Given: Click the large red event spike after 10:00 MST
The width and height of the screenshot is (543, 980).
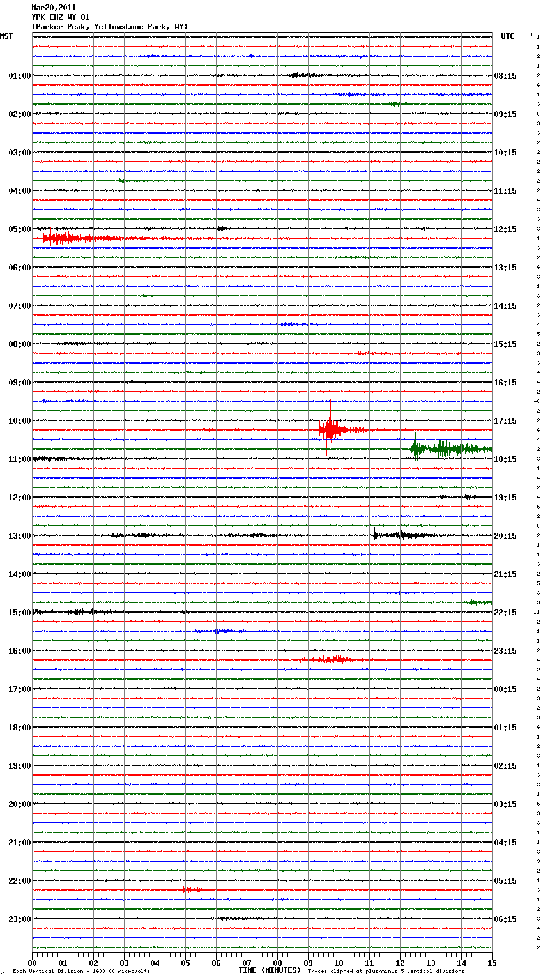Looking at the screenshot, I should [x=330, y=429].
